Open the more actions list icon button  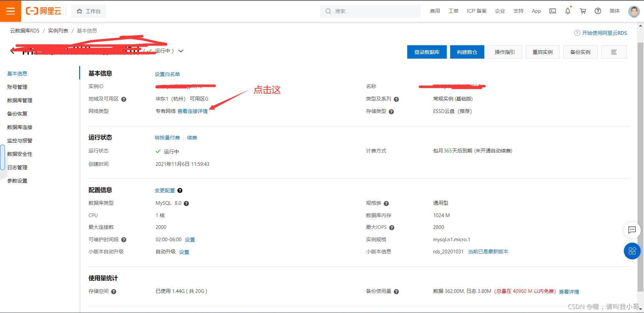coord(614,52)
